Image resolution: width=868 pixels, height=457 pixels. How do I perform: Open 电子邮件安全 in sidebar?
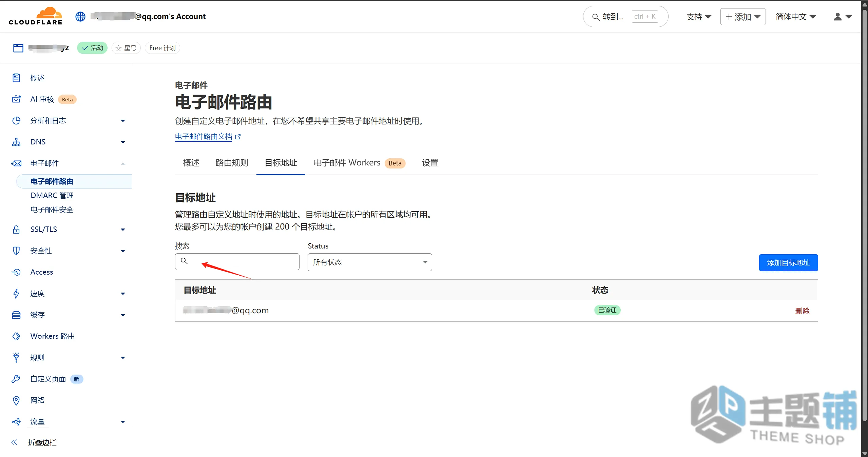(x=52, y=210)
